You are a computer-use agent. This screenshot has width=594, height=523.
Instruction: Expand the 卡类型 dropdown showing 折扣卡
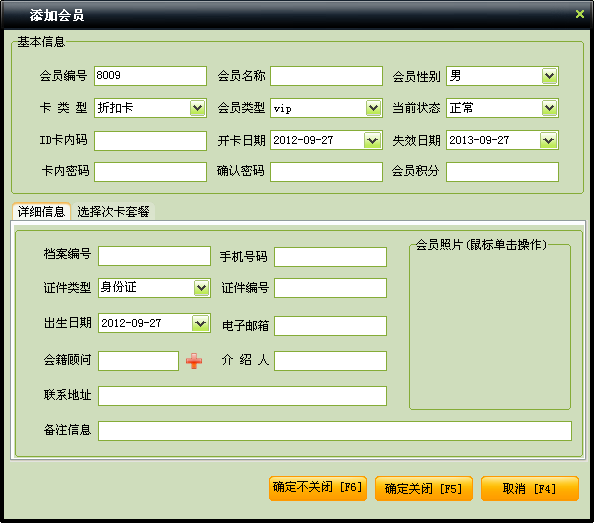(x=197, y=108)
